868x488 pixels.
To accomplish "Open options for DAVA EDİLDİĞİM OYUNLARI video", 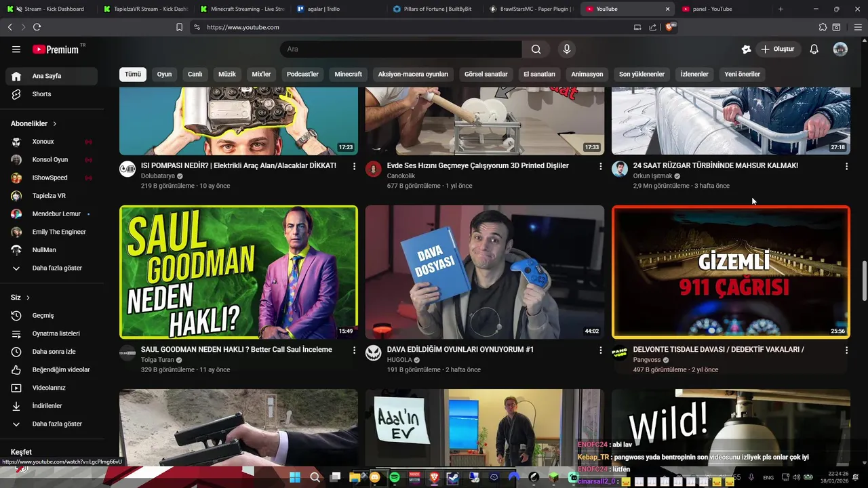I will tap(600, 350).
